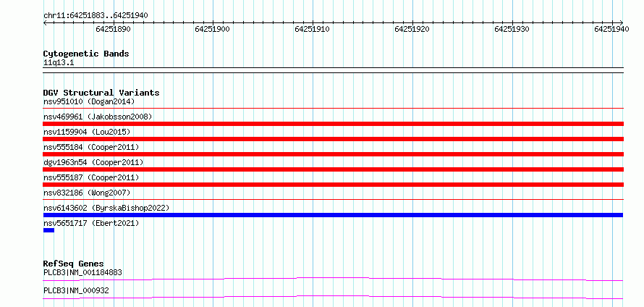Click the thin red line under nsv832186
The image size is (644, 307).
[x=333, y=200]
